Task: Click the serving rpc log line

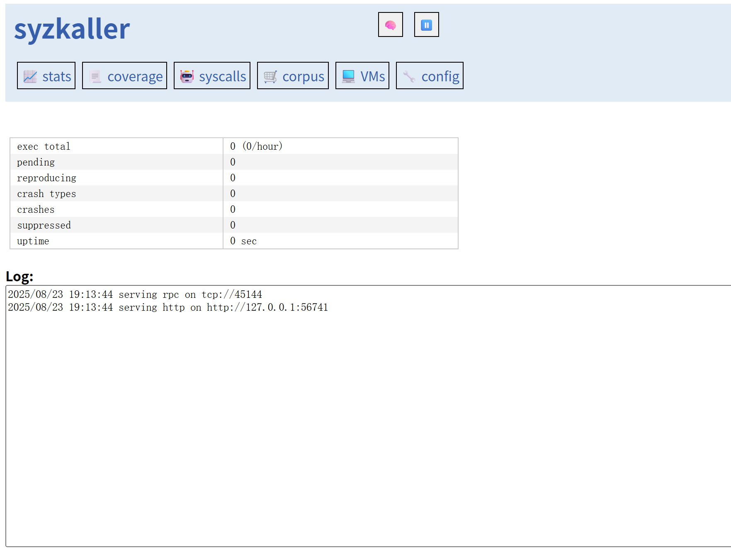Action: click(x=135, y=295)
